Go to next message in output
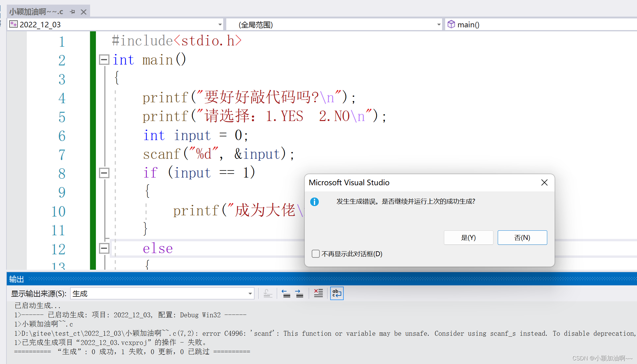The width and height of the screenshot is (637, 364). point(299,294)
